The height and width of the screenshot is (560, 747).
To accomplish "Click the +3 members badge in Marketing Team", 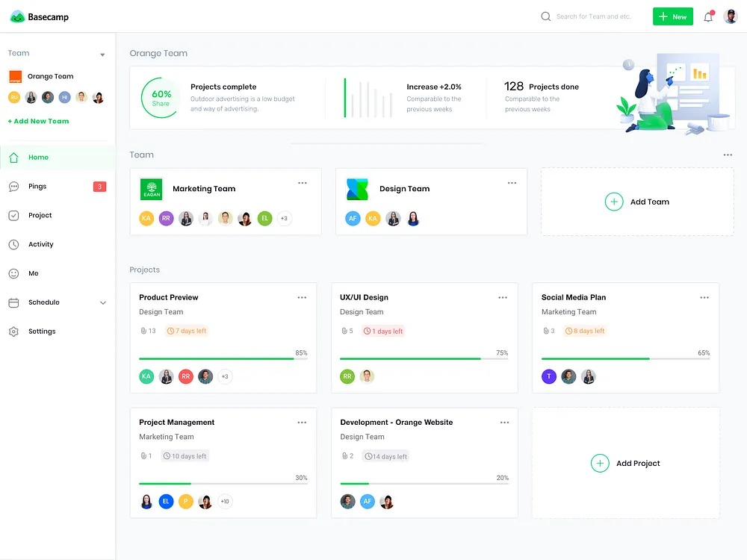I will pos(285,219).
